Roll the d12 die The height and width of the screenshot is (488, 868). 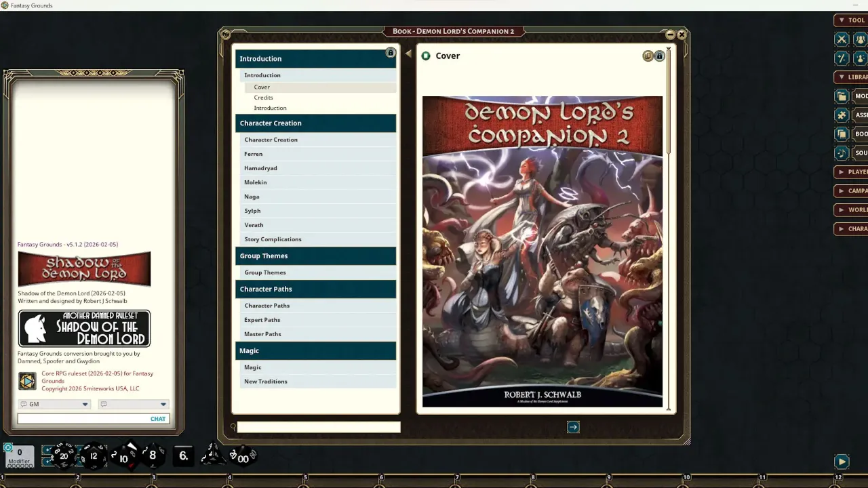[x=94, y=455]
